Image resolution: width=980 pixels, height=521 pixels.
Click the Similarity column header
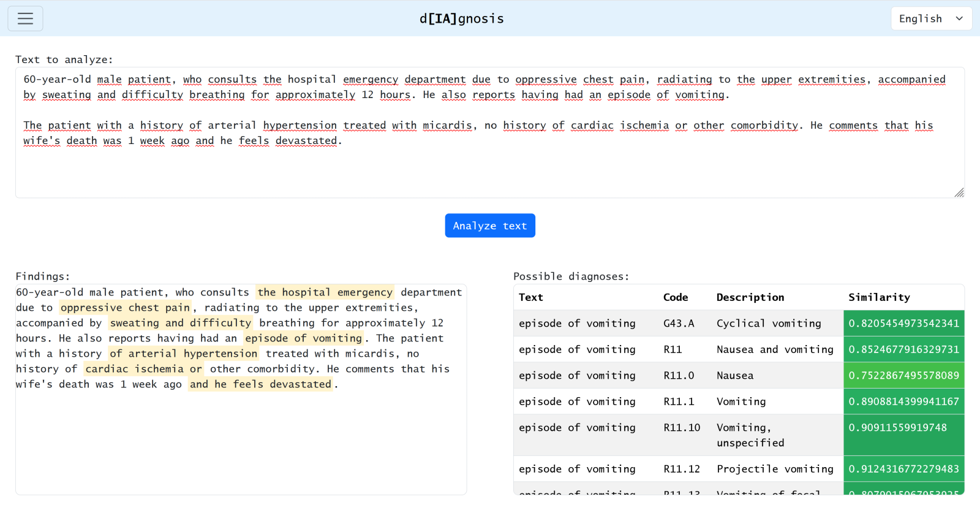click(x=879, y=297)
